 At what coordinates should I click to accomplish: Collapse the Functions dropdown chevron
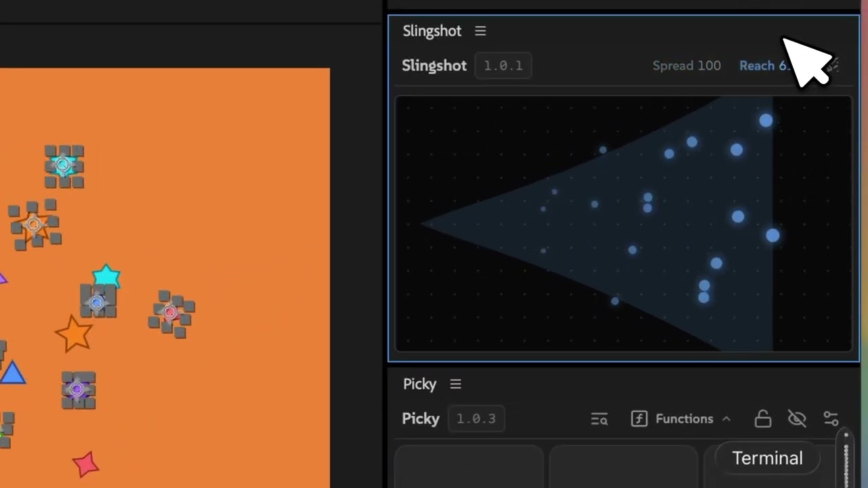(x=726, y=419)
